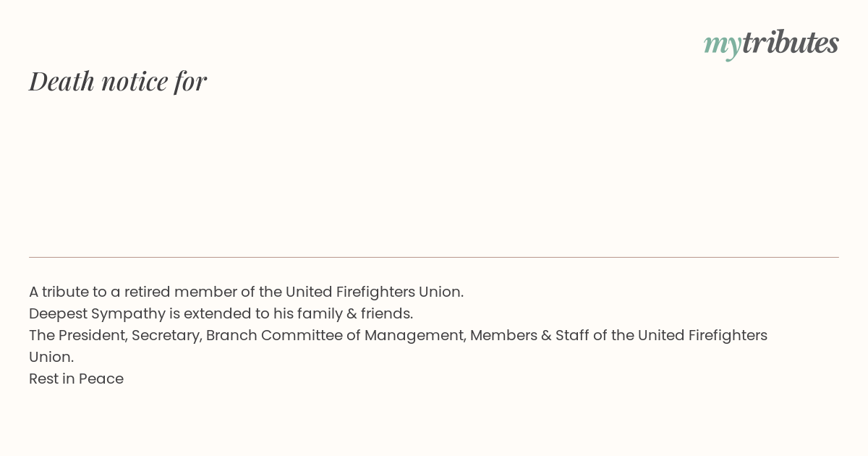Select the "Rest in Peace" closing line
868x456 pixels.
[76, 379]
